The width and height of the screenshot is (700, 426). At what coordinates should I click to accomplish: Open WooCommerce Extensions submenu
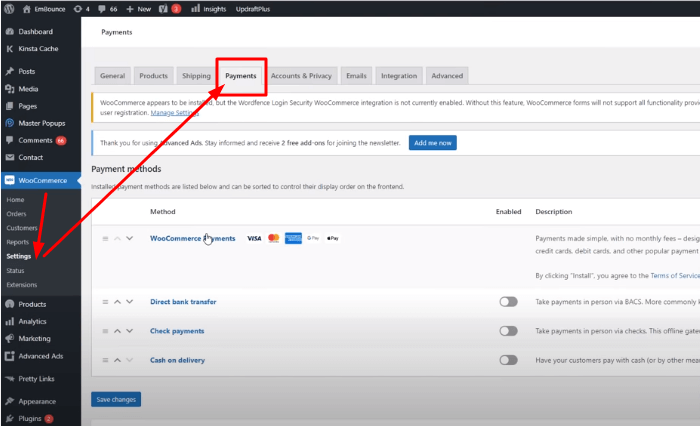point(21,285)
